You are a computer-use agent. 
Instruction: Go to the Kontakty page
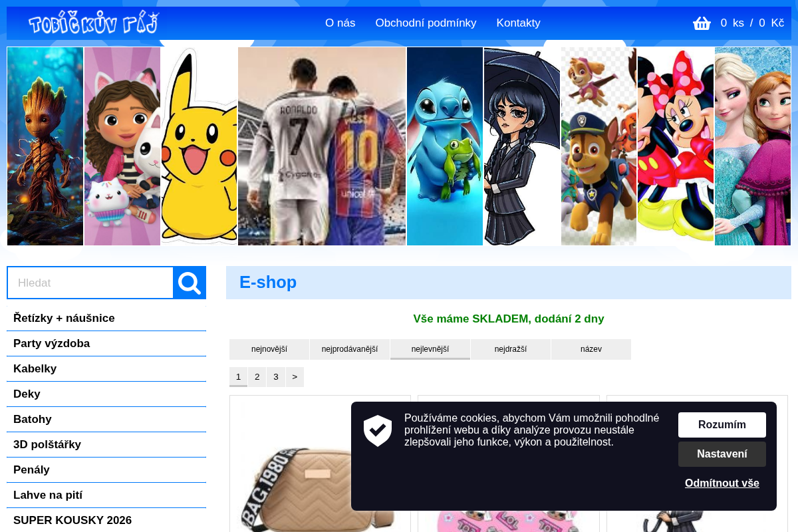coord(518,23)
